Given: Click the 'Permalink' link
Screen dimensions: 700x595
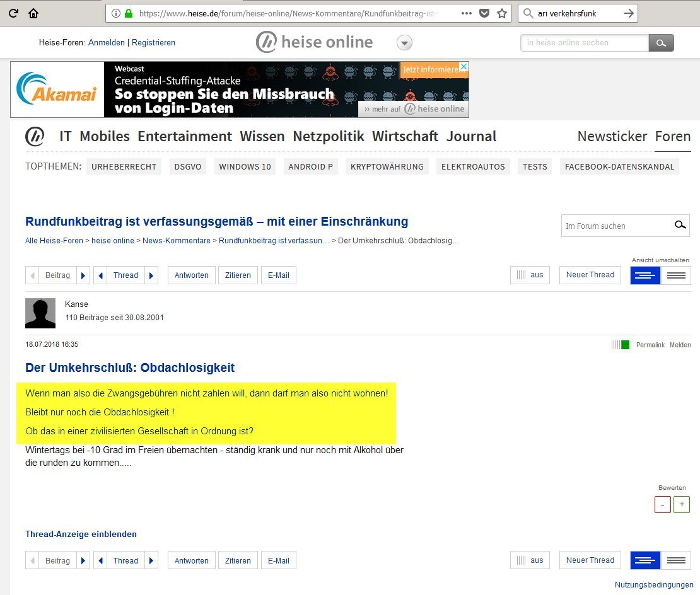Looking at the screenshot, I should 650,345.
